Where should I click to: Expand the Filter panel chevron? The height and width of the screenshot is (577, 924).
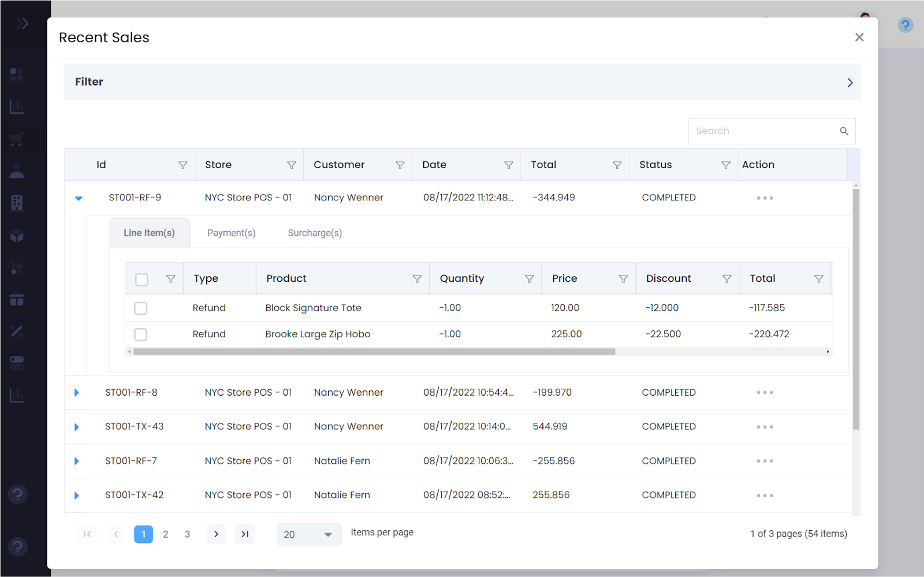(x=850, y=83)
